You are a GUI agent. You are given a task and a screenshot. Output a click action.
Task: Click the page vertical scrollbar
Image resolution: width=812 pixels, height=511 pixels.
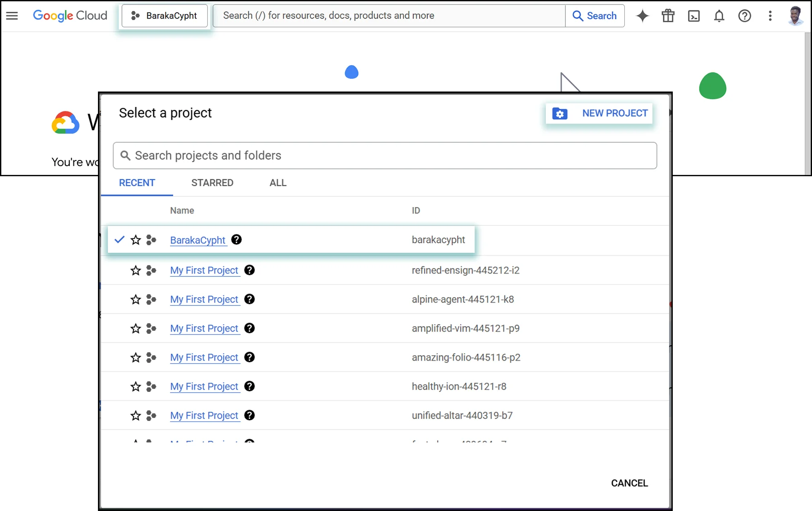coord(807,103)
